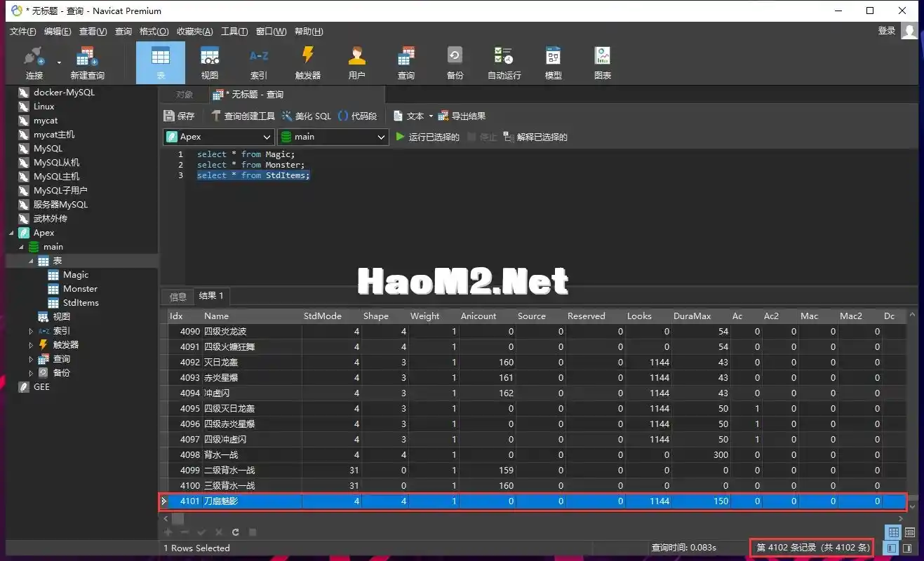Viewport: 924px width, 561px height.
Task: Open the User toolbar icon
Action: point(357,63)
